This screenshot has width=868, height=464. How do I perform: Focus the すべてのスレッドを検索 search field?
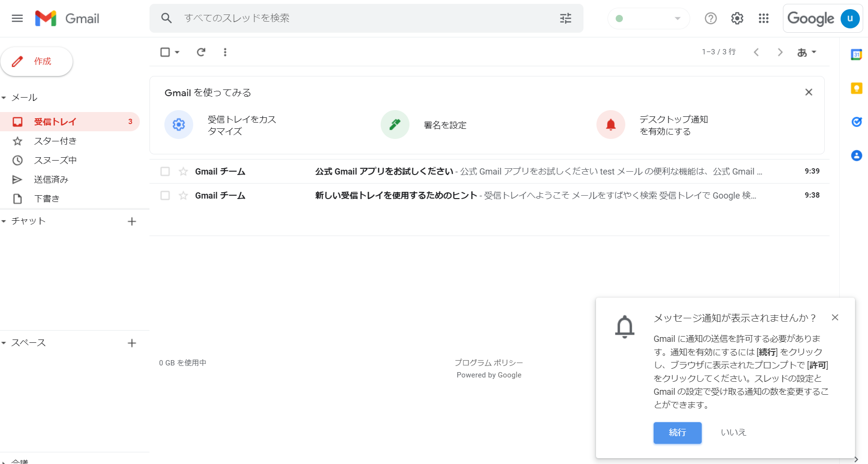coord(365,18)
